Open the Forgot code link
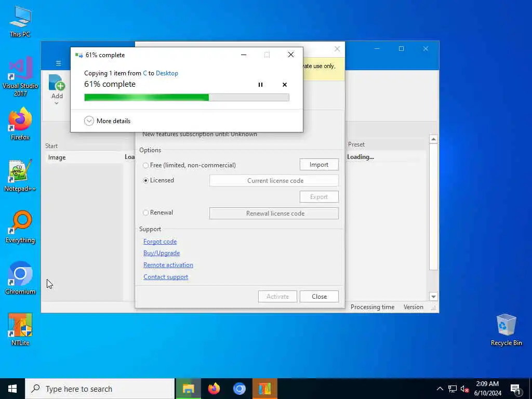This screenshot has width=532, height=399. point(160,242)
